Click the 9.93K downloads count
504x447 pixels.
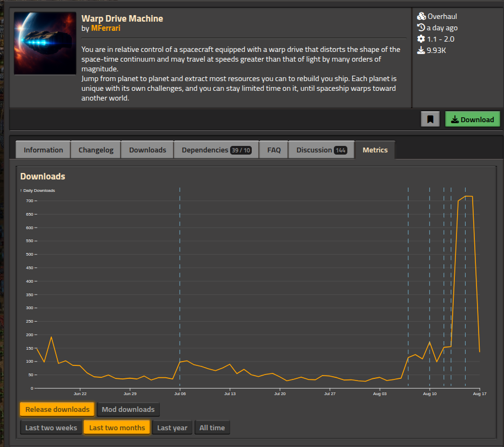[x=436, y=50]
